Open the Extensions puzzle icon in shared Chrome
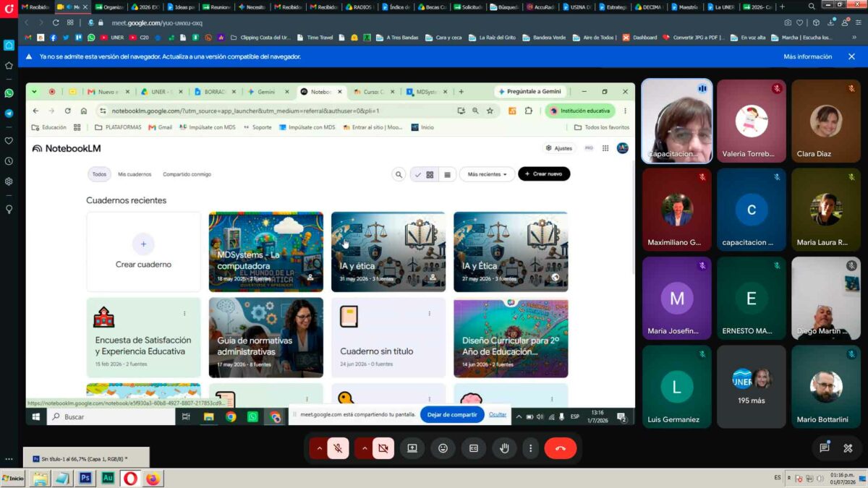 pyautogui.click(x=528, y=111)
